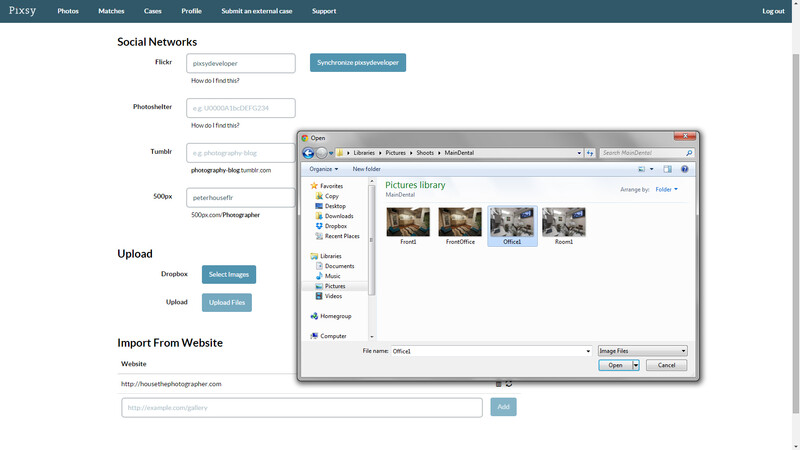Expand the Arrange by Folder dropdown
Screen dimensions: 800x450
pos(666,189)
